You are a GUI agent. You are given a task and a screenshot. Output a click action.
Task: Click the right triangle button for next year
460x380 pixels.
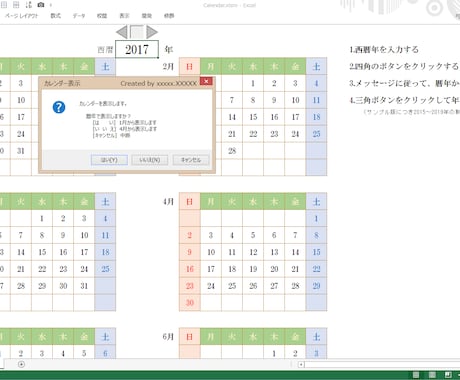(x=152, y=32)
